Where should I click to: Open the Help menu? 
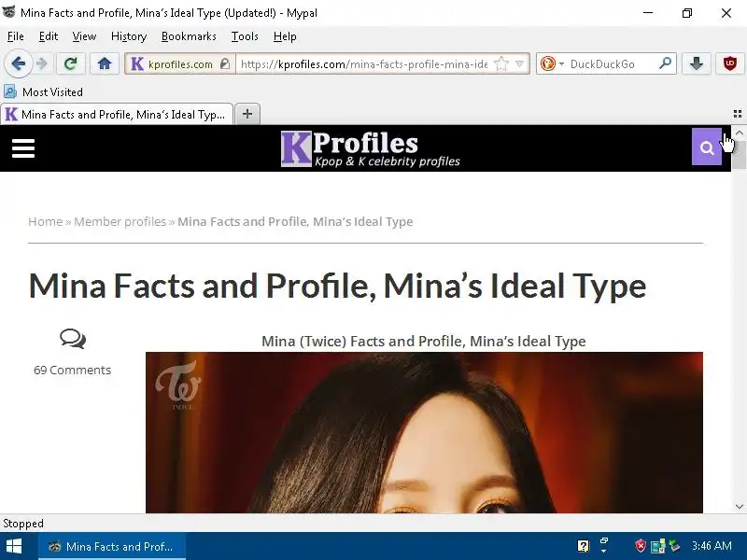click(285, 36)
